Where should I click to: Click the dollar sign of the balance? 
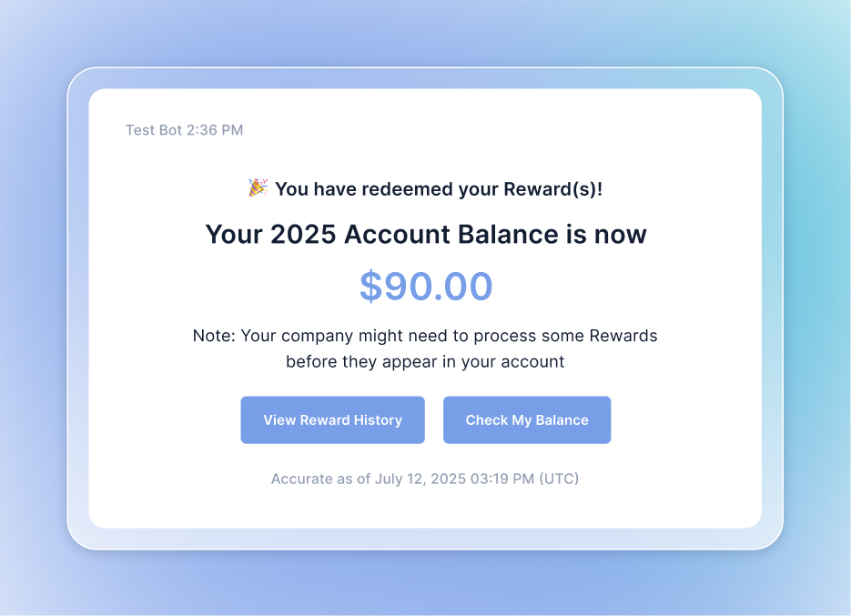click(x=371, y=286)
